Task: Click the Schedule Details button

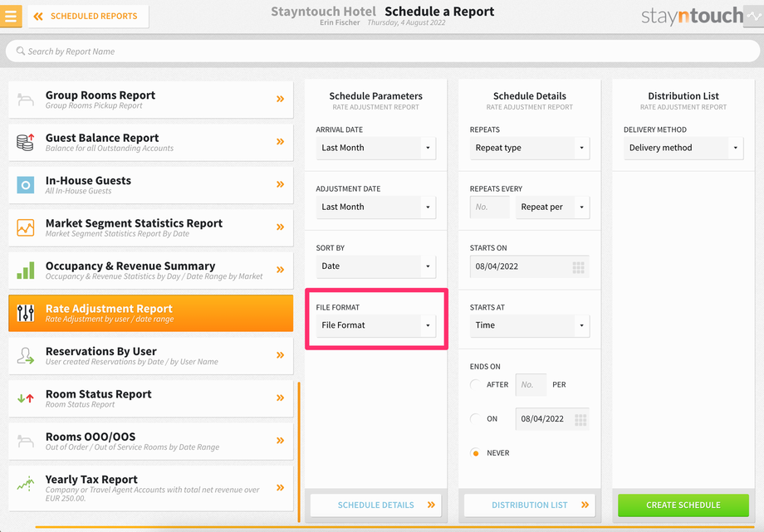Action: tap(375, 505)
